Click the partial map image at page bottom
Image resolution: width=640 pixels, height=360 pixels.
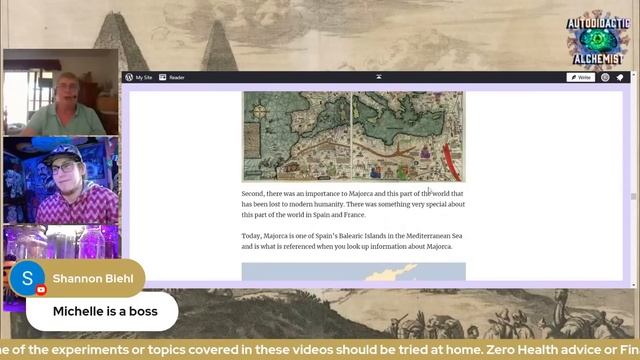[x=353, y=271]
